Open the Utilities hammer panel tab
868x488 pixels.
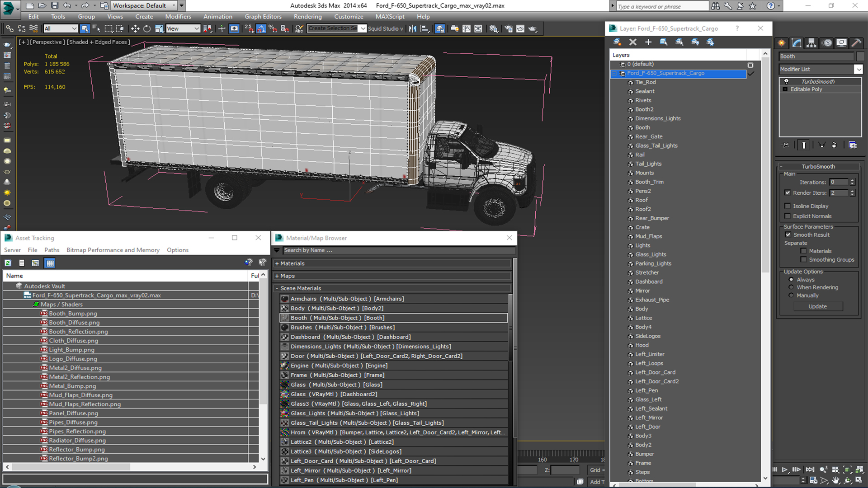856,43
